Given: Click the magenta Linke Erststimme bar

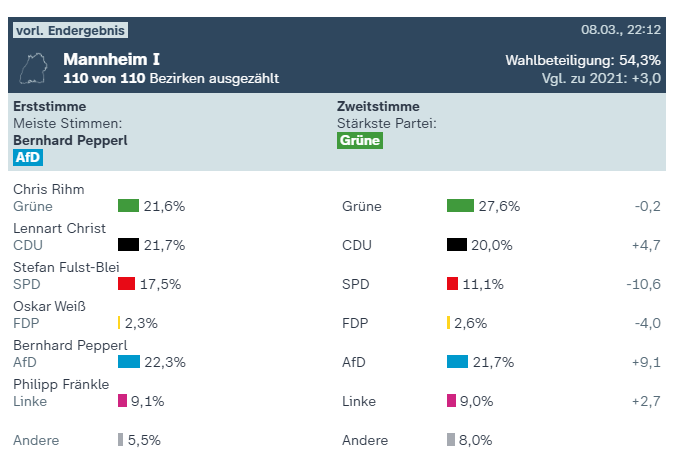Looking at the screenshot, I should tap(122, 401).
